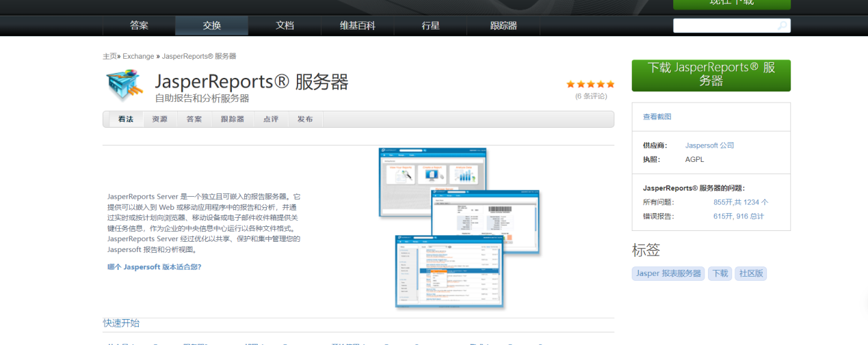This screenshot has height=345, width=868.
Task: Click the five-star rating
Action: coord(590,84)
